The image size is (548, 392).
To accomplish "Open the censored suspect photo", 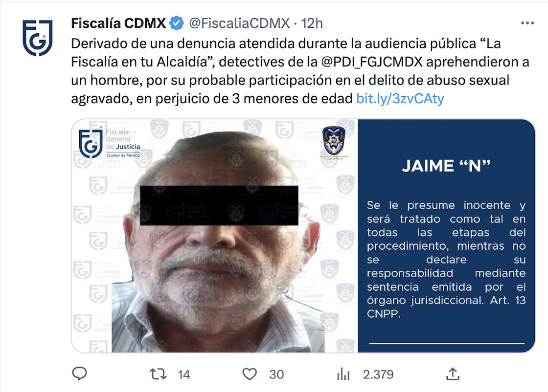I will click(x=215, y=236).
